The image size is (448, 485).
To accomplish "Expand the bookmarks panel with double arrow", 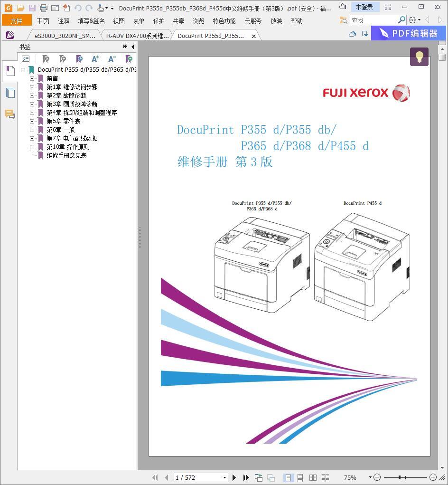I will (x=125, y=47).
